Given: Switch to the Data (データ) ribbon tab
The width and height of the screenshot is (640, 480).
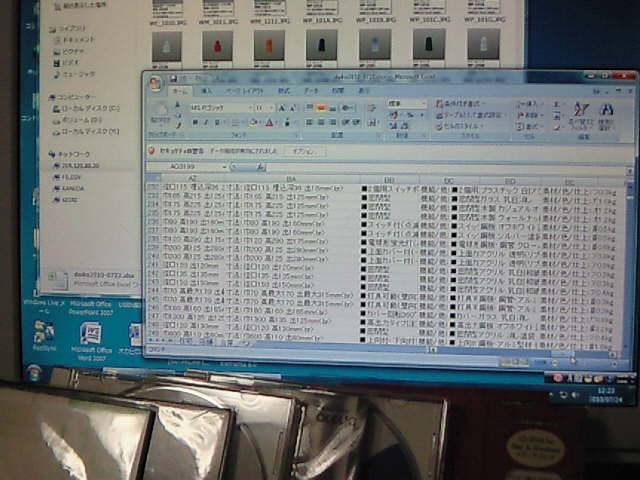Looking at the screenshot, I should click(311, 91).
